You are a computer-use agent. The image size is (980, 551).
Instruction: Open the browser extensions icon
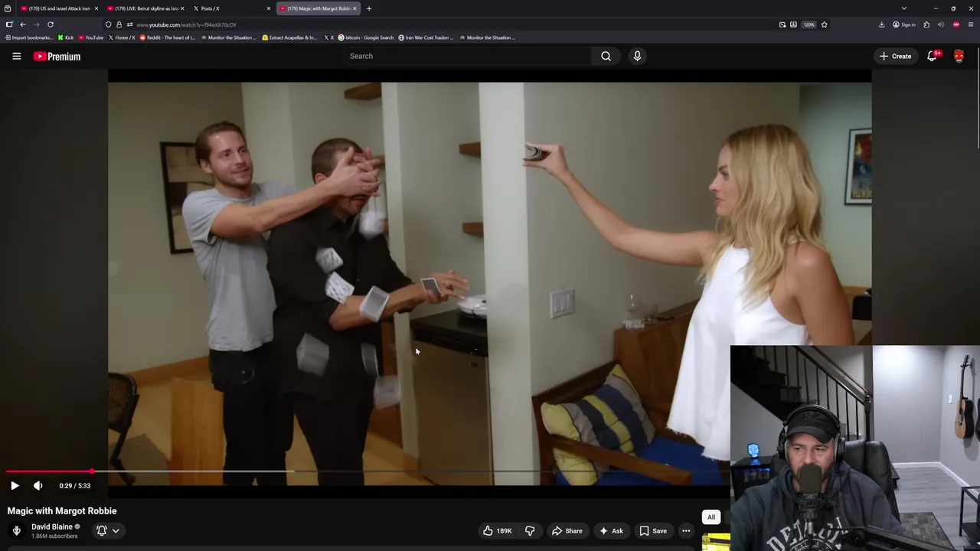[926, 24]
